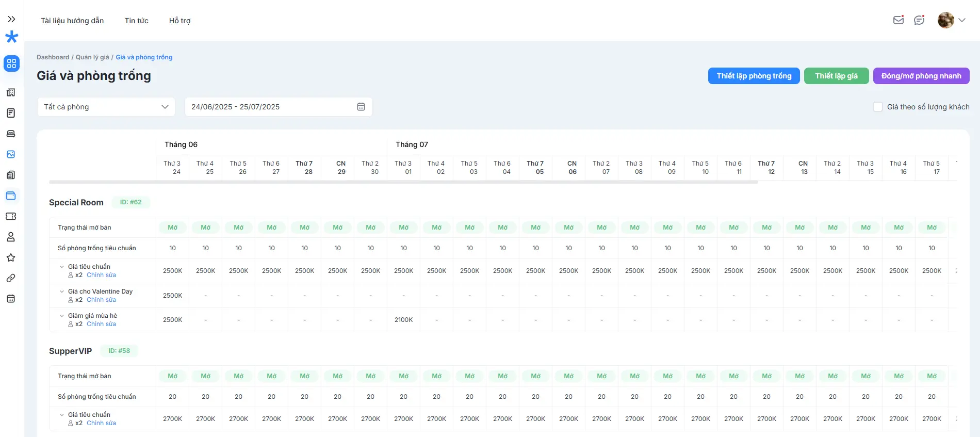Click 'Thiết lập phòng trống' button
Viewport: 980px width, 437px height.
tap(754, 76)
